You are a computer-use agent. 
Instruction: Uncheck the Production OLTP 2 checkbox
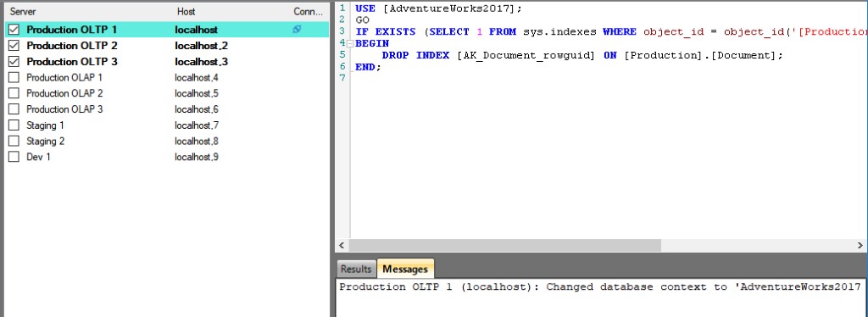click(x=14, y=46)
